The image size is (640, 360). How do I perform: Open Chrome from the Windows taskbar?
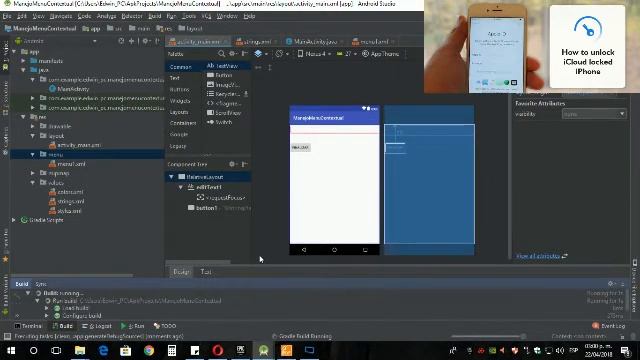click(149, 350)
